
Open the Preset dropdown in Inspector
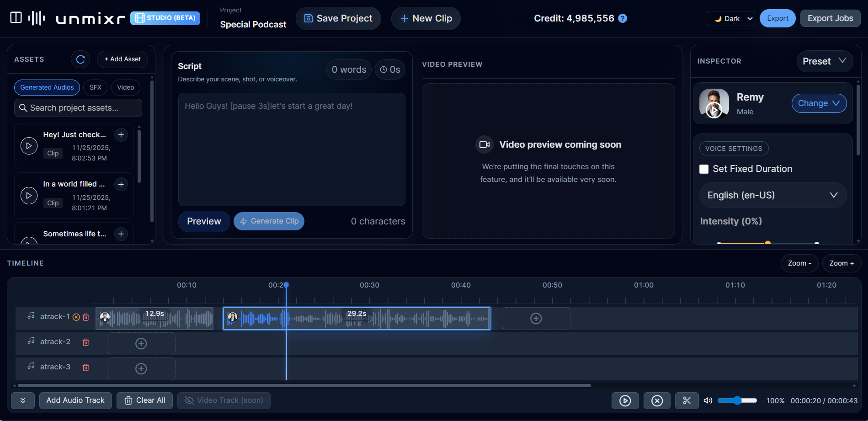pos(824,61)
